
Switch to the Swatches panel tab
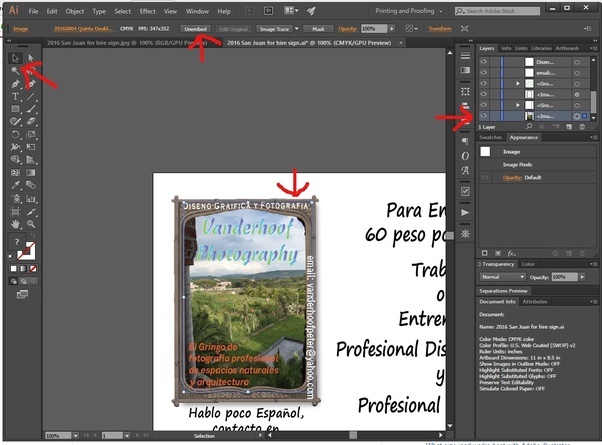point(490,137)
